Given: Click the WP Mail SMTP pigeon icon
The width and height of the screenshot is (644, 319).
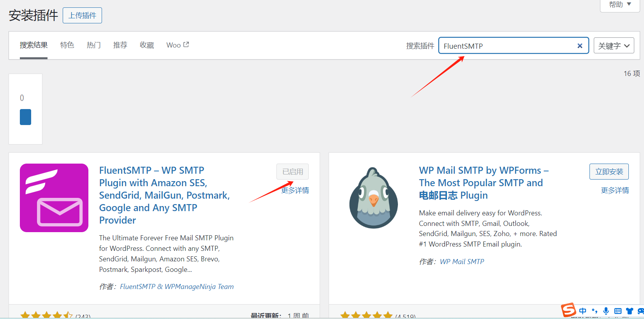Looking at the screenshot, I should coord(373,198).
